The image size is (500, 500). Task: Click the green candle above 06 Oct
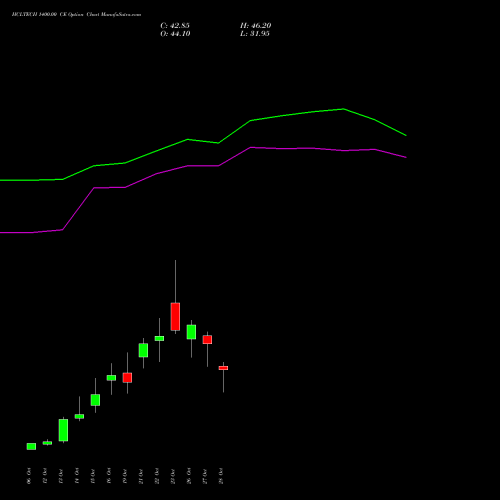31,446
